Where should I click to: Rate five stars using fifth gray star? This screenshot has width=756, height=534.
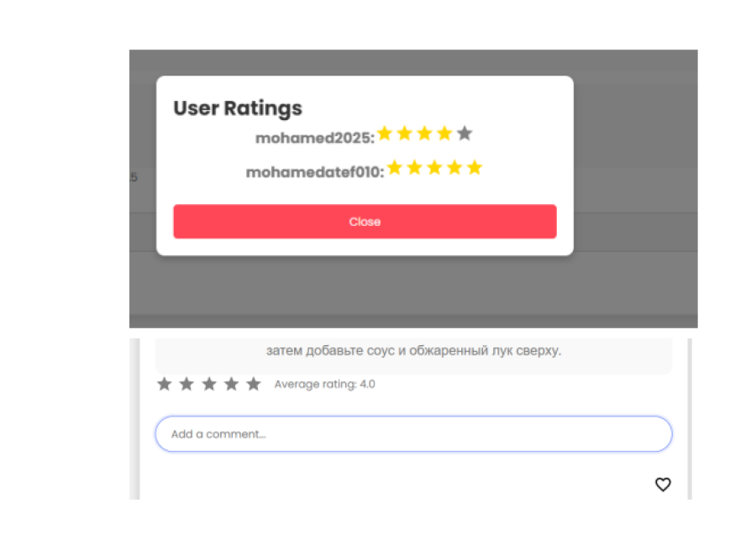coord(253,384)
